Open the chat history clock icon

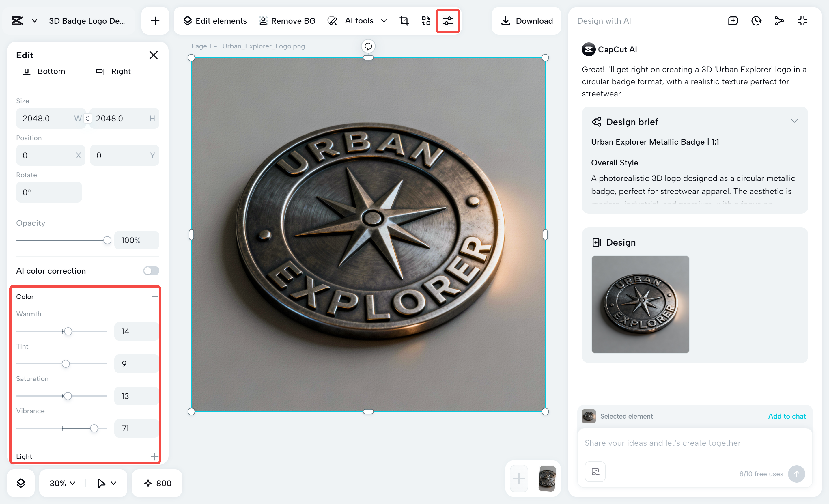tap(756, 21)
